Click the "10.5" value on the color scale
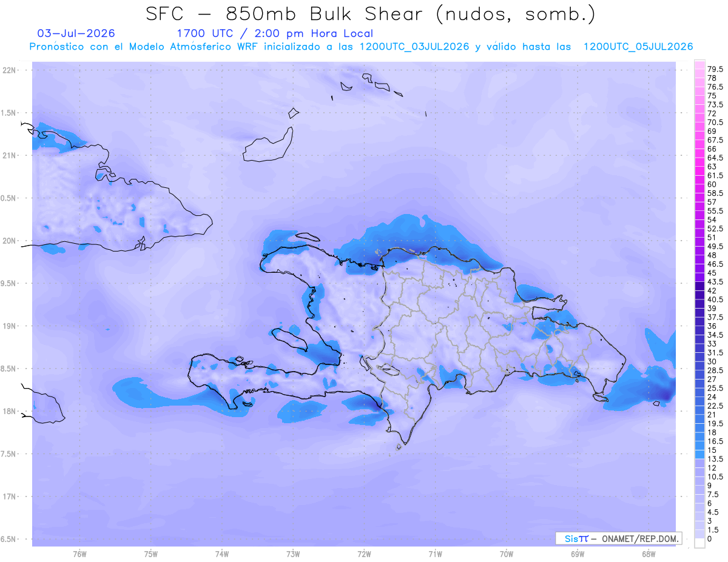 point(715,477)
